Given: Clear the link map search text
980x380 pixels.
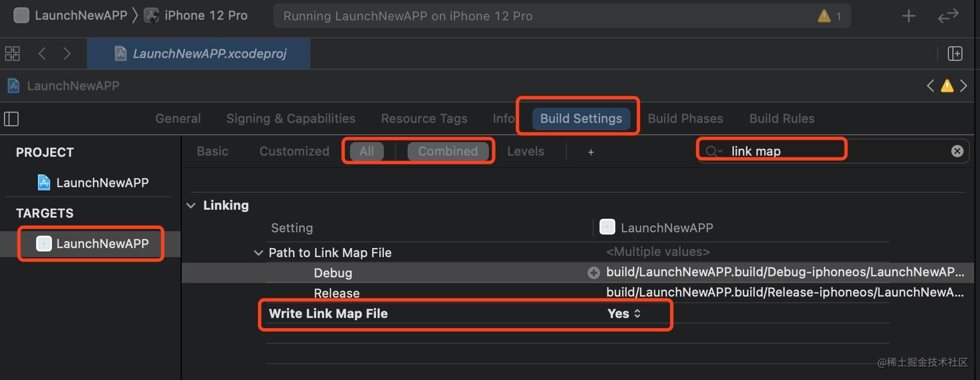Looking at the screenshot, I should [x=957, y=151].
